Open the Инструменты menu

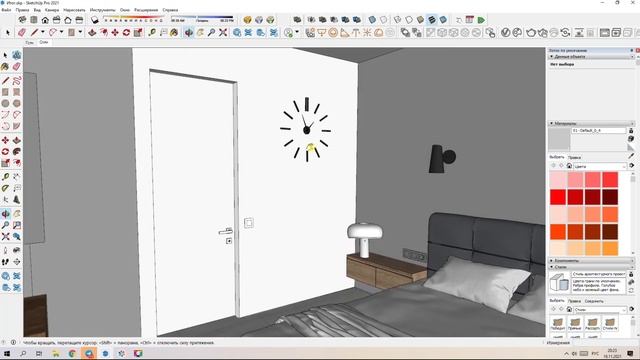[102, 10]
